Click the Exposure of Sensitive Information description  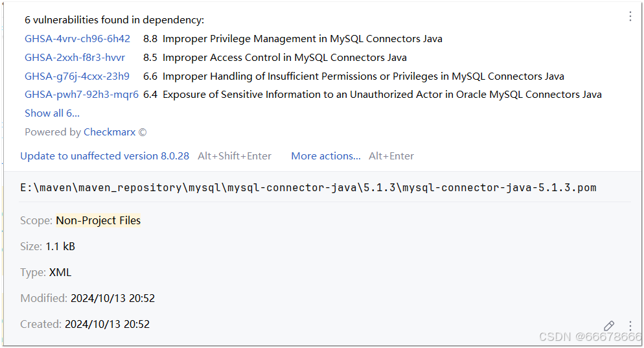pos(382,95)
